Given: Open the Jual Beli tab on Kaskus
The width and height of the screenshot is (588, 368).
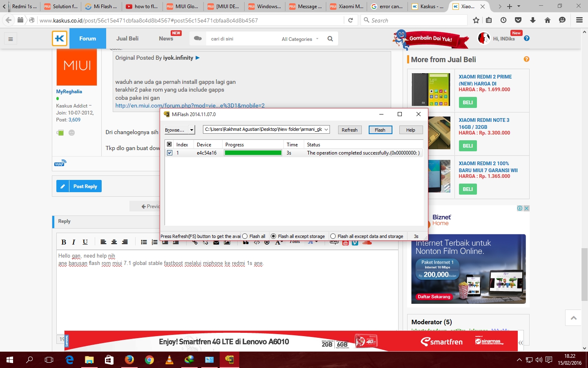Looking at the screenshot, I should tap(127, 38).
